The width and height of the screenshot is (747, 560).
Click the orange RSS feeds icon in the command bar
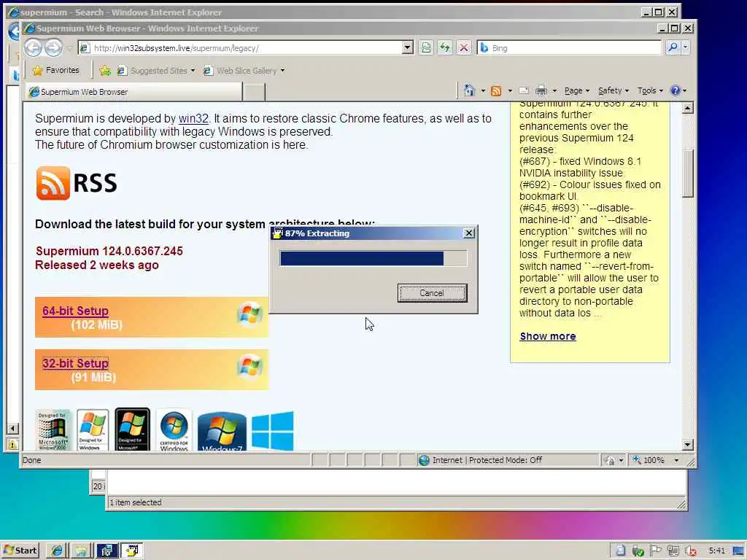pos(496,90)
